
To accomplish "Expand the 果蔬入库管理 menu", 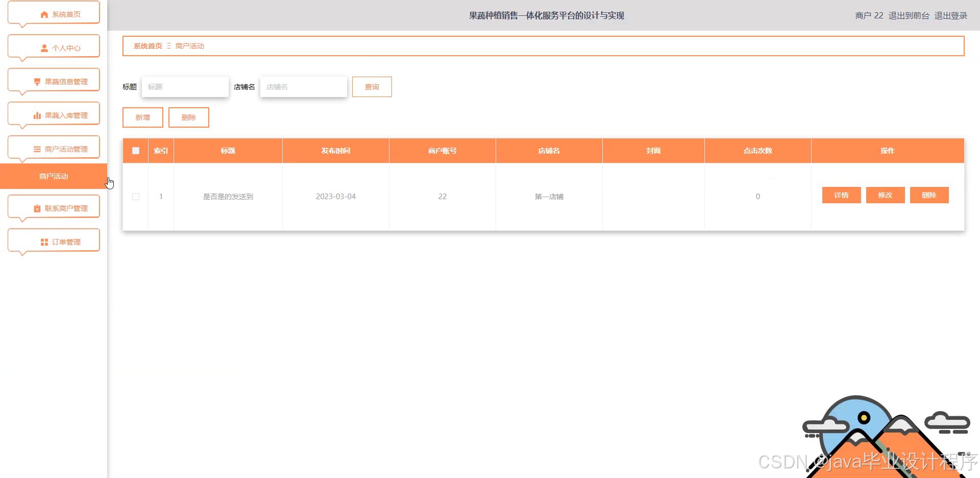I will tap(54, 114).
